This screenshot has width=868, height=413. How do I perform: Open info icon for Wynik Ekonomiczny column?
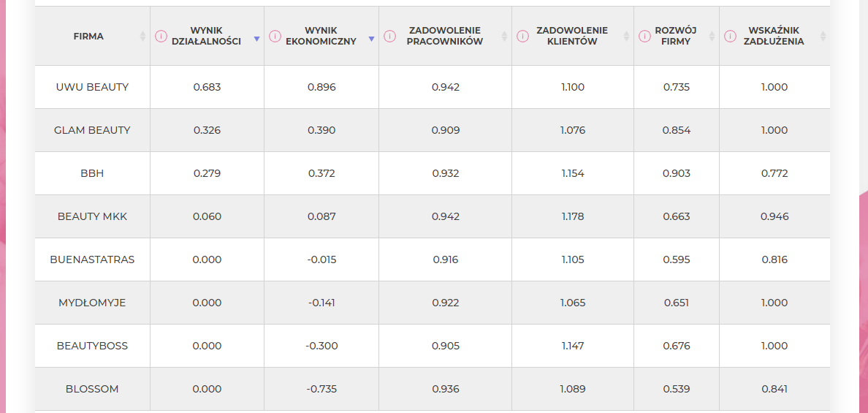pos(275,37)
